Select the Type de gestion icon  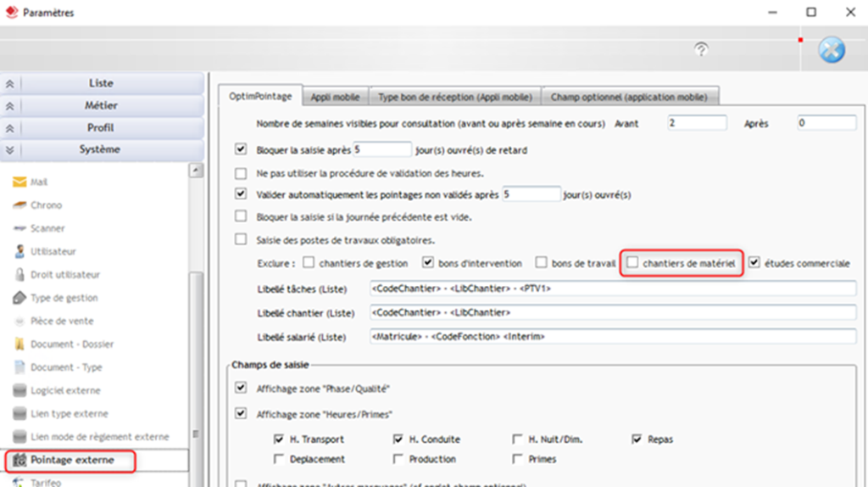[19, 299]
